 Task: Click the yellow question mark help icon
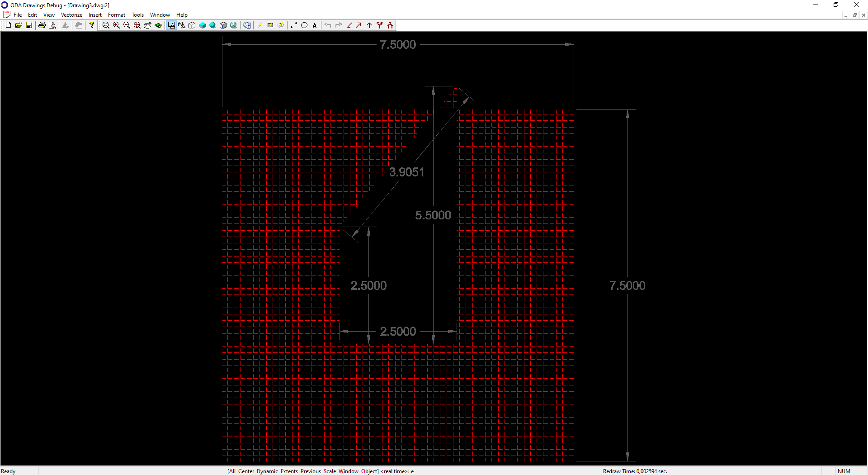92,25
